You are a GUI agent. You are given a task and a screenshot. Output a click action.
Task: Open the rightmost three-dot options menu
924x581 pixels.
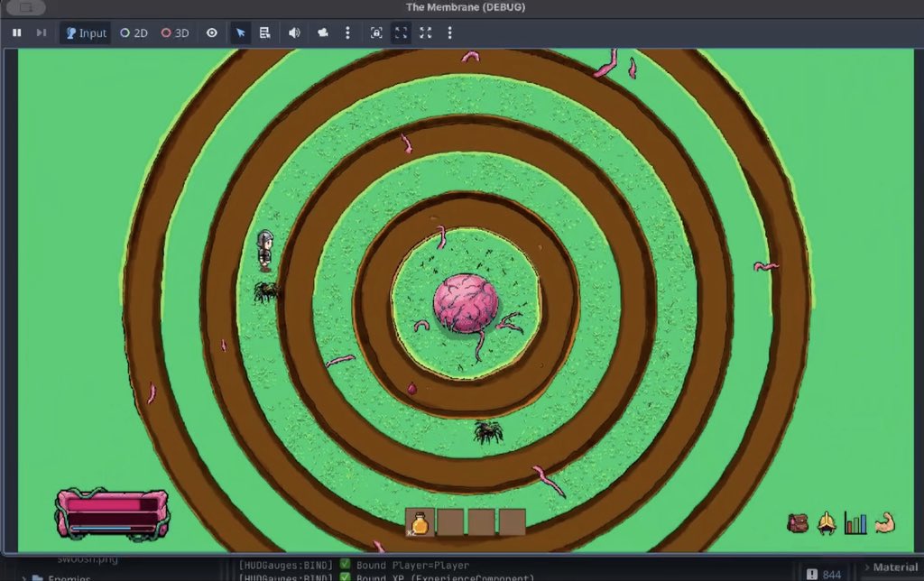coord(449,33)
